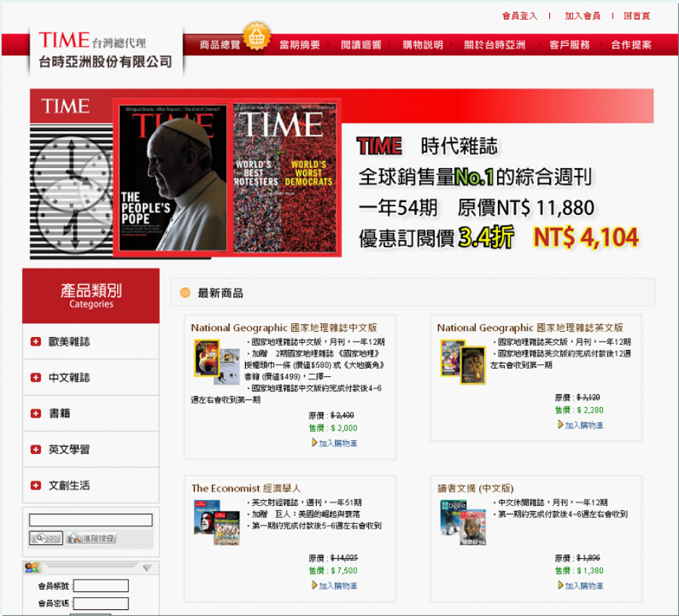Select the 英文學習 category text

click(x=69, y=449)
